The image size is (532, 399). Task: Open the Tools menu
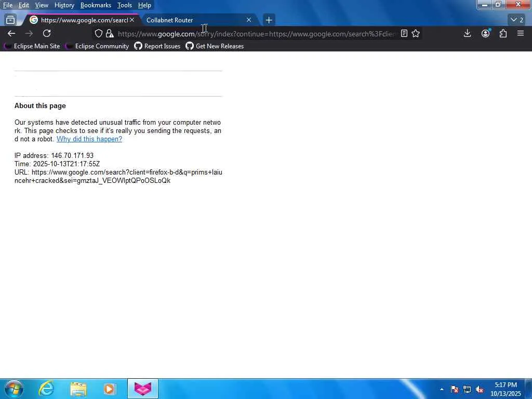pyautogui.click(x=125, y=5)
